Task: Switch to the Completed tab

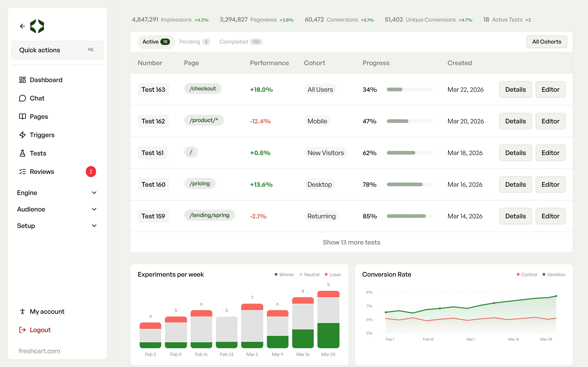Action: pyautogui.click(x=240, y=42)
